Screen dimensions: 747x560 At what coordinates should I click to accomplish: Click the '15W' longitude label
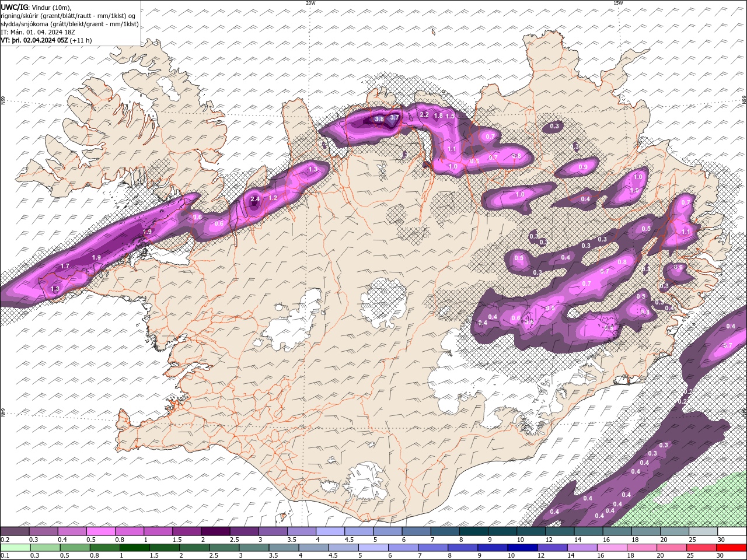click(618, 3)
